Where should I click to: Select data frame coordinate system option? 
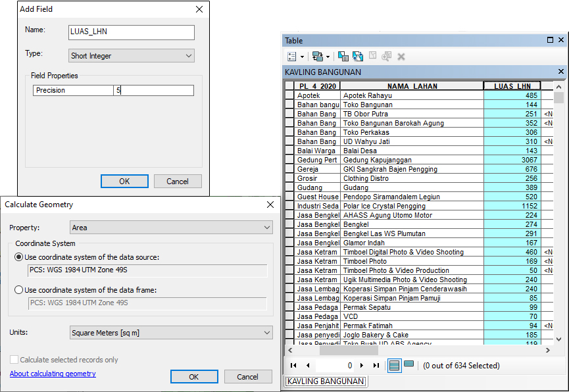[x=18, y=290]
